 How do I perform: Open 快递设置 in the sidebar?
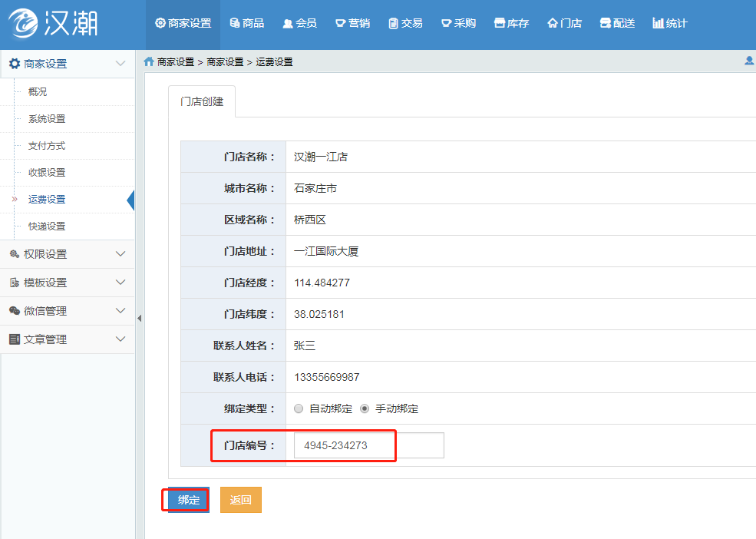click(x=47, y=227)
